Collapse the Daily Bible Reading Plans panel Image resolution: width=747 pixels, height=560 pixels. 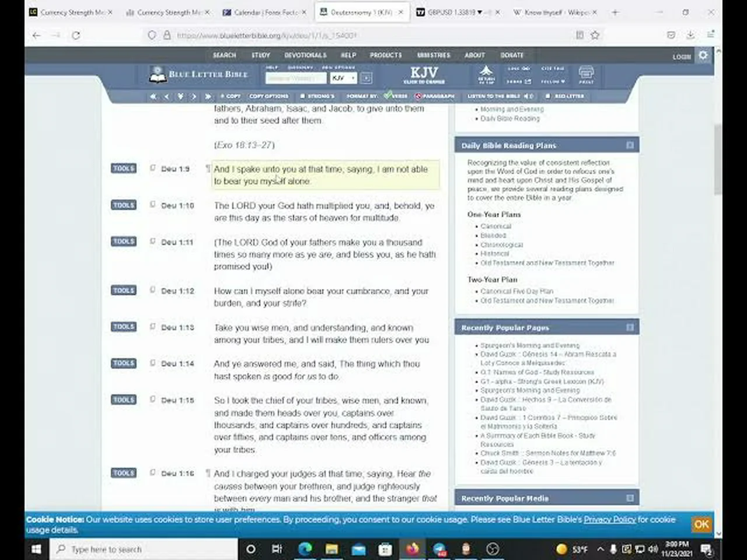click(x=630, y=145)
